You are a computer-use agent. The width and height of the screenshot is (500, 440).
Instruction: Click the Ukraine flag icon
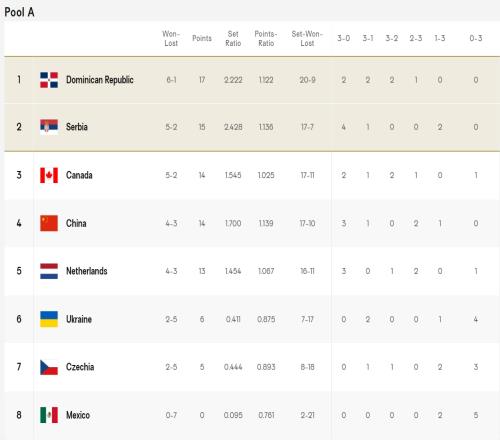point(49,319)
